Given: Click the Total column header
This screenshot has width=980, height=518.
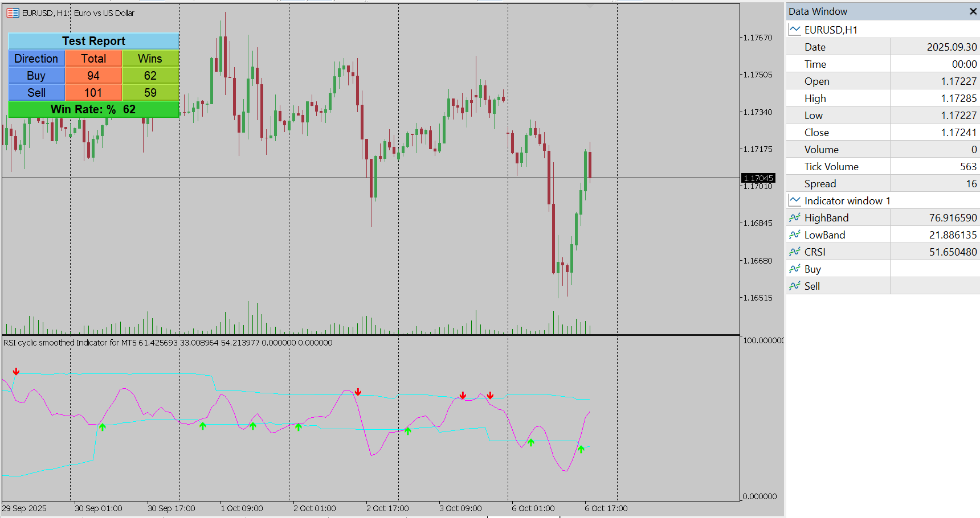Looking at the screenshot, I should 93,59.
